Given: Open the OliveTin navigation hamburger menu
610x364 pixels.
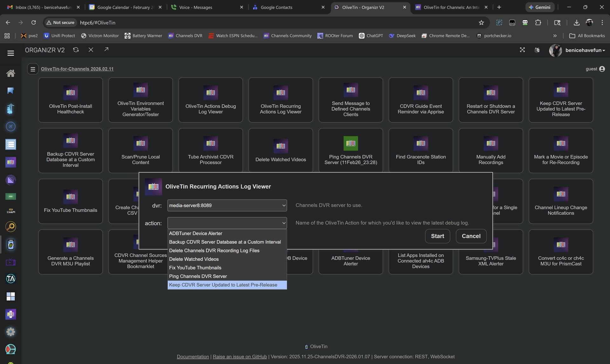Looking at the screenshot, I should point(33,69).
